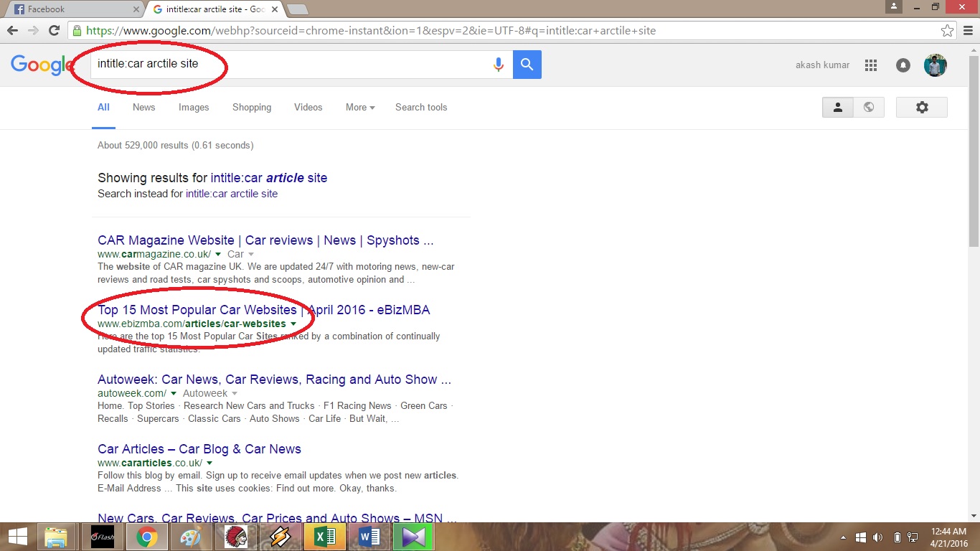
Task: Click the Windows flag tray icon
Action: 861,537
